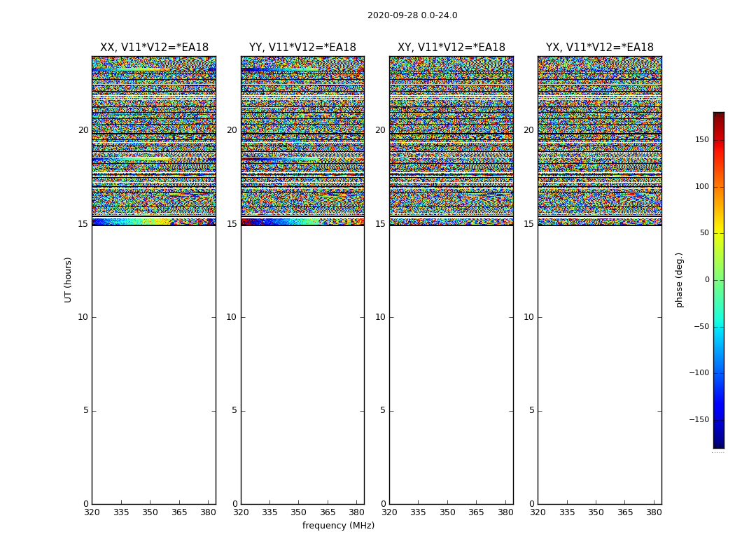Click the "phase (deg.)" colorbar label
Viewport: 735px width, 560px height.
coord(679,280)
